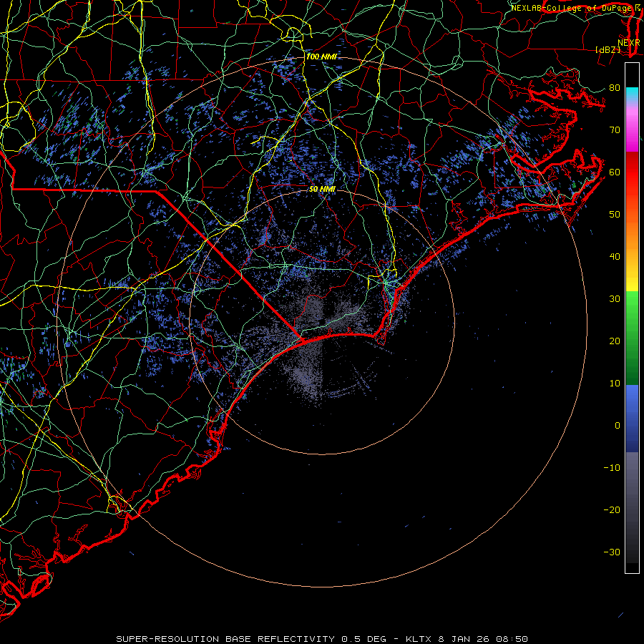The image size is (644, 644).
Task: Click the 60 value on dBZ scale
Action: pyautogui.click(x=615, y=172)
